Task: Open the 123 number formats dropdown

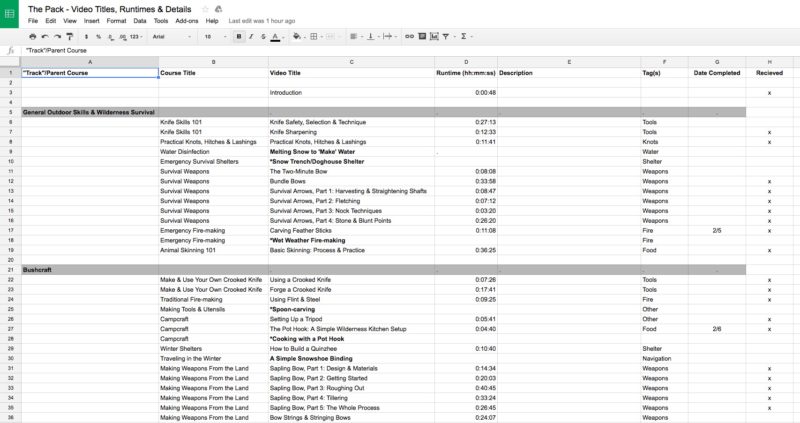Action: [136, 37]
